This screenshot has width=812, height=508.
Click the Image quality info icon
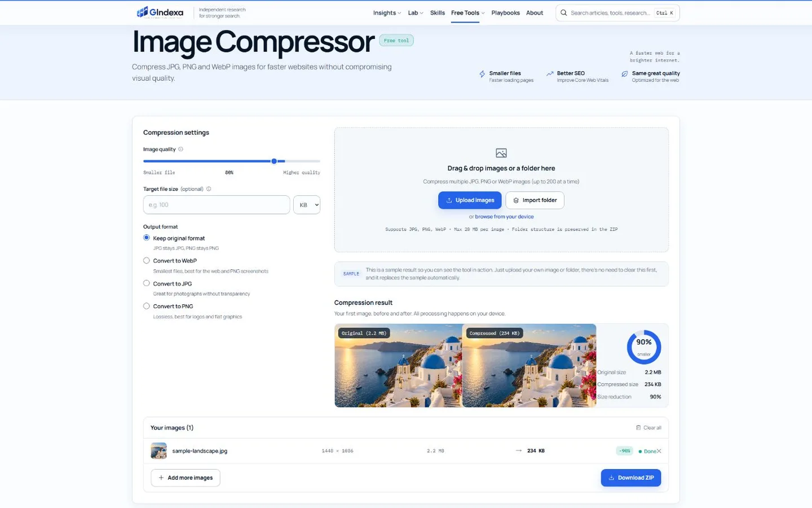(180, 149)
